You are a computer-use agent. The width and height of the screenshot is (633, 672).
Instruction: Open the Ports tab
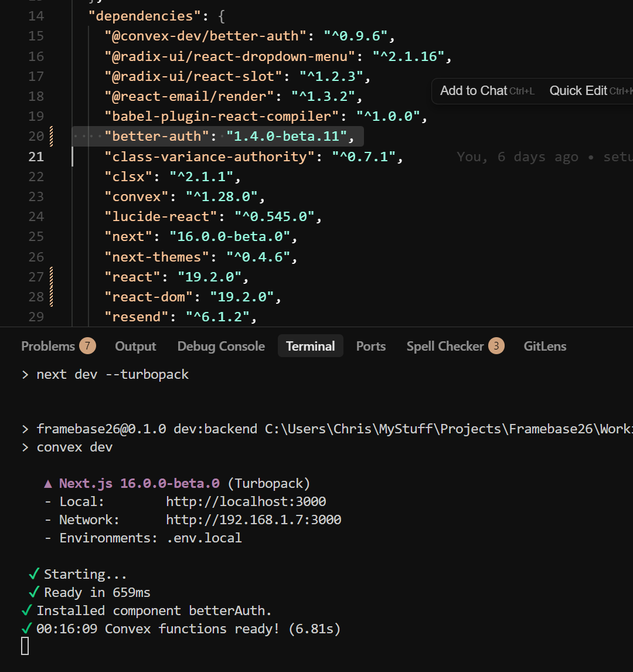coord(370,347)
